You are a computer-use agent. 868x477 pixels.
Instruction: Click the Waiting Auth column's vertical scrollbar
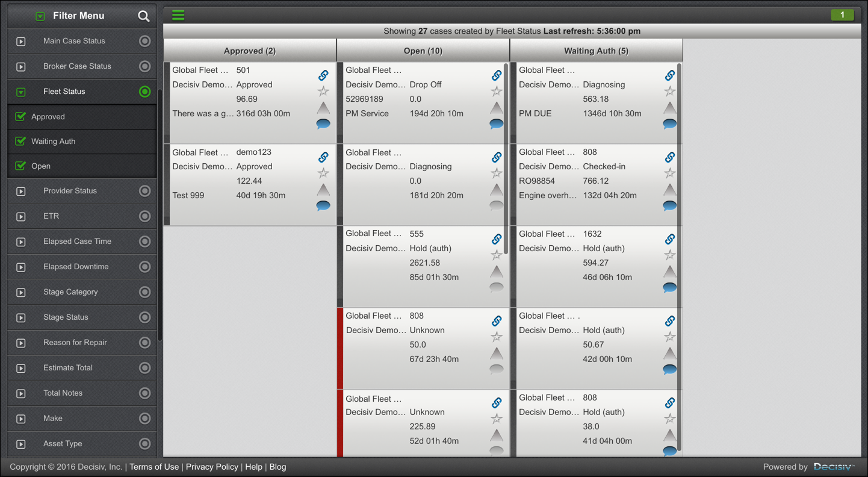click(680, 257)
